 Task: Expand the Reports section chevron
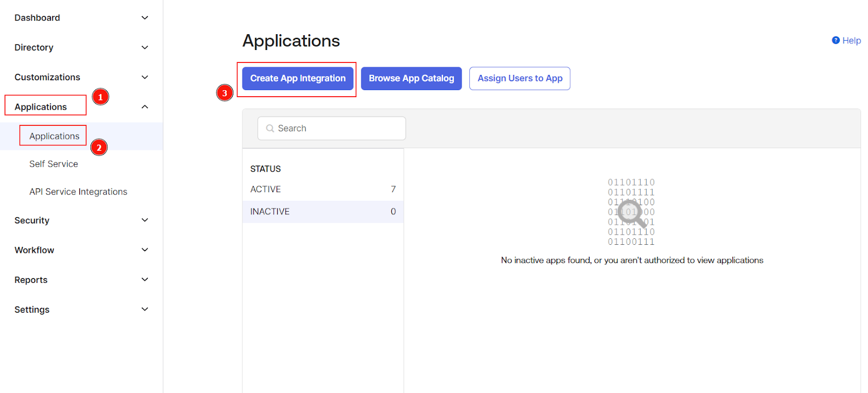pos(145,280)
